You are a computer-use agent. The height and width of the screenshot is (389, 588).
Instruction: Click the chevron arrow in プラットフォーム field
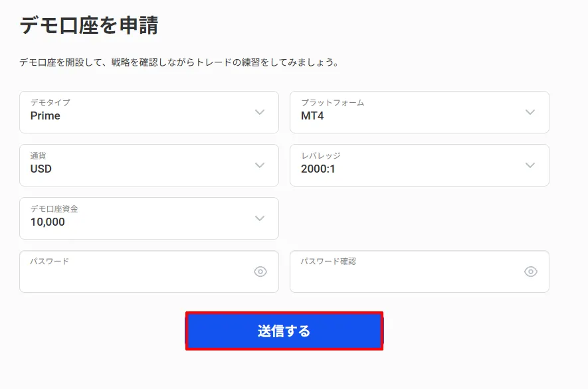coord(530,112)
